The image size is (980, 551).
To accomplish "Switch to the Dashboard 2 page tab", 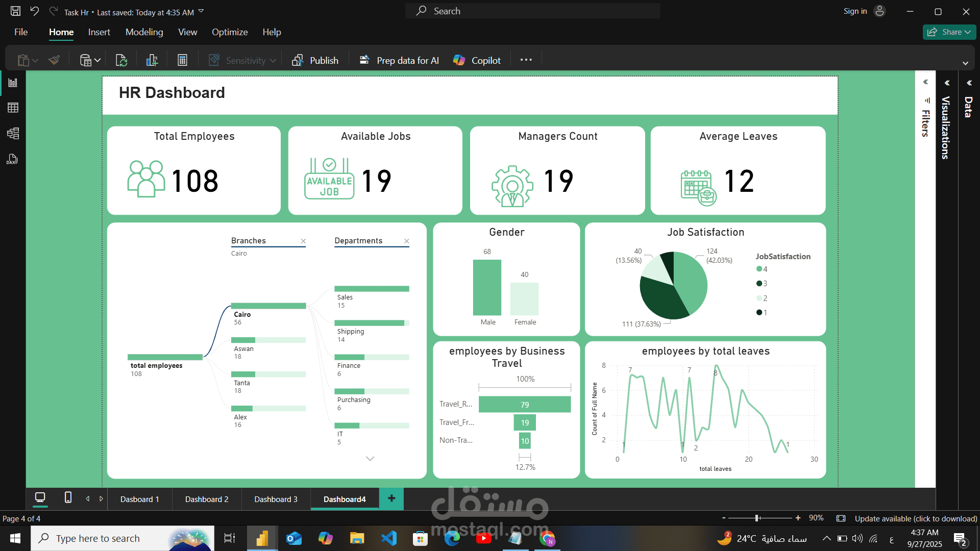I will click(207, 499).
